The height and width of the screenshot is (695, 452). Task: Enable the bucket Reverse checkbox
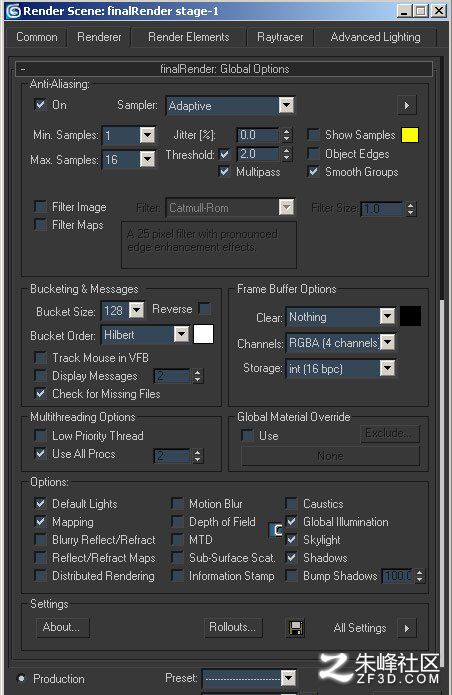pyautogui.click(x=204, y=308)
